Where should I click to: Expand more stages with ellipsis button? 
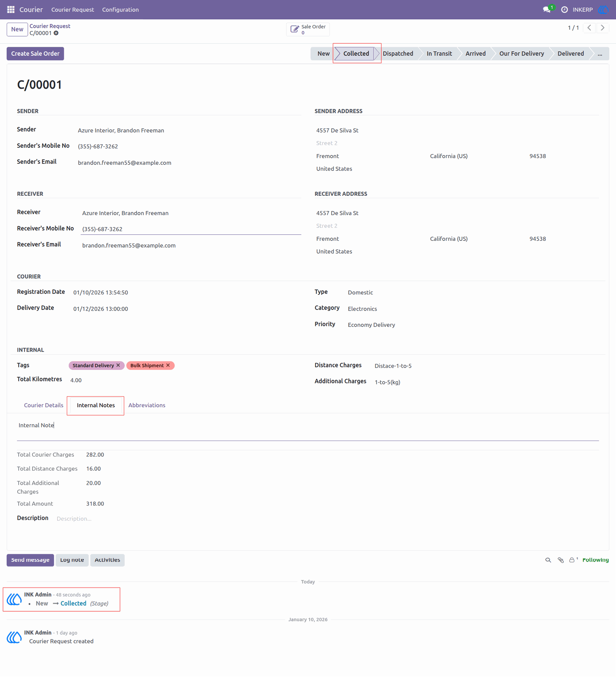tap(600, 54)
